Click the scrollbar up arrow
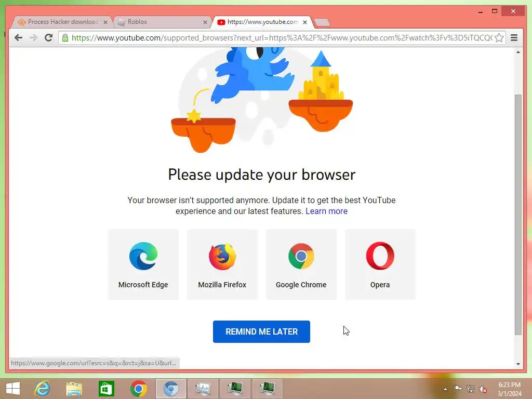This screenshot has height=399, width=532. (518, 52)
